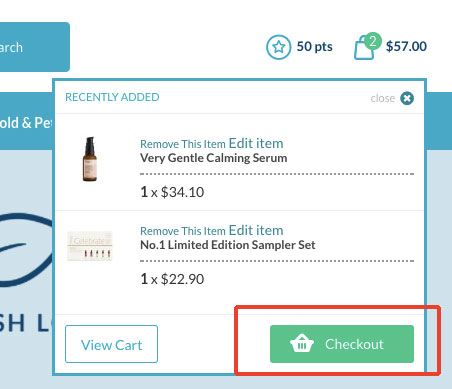This screenshot has width=452, height=389.
Task: Click the green cart count badge
Action: [372, 41]
